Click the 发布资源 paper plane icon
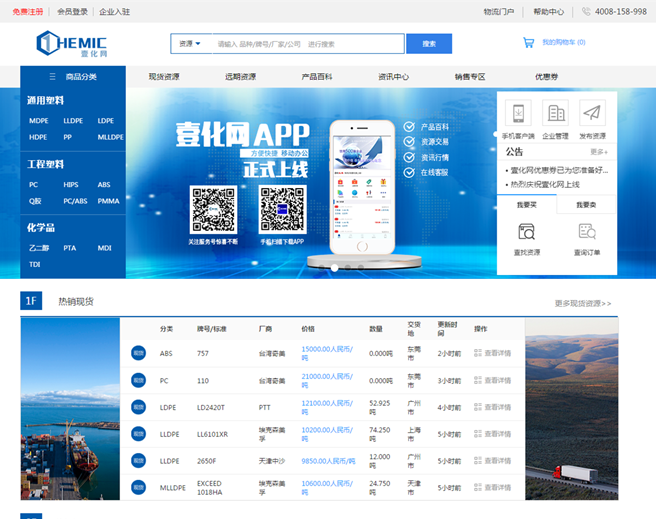This screenshot has height=519, width=656. pyautogui.click(x=592, y=112)
